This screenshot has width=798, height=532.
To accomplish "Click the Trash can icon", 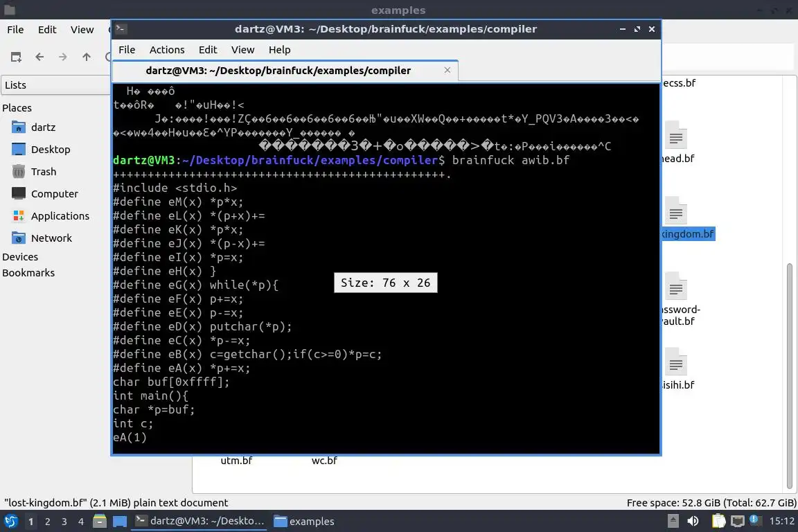I will pyautogui.click(x=18, y=172).
